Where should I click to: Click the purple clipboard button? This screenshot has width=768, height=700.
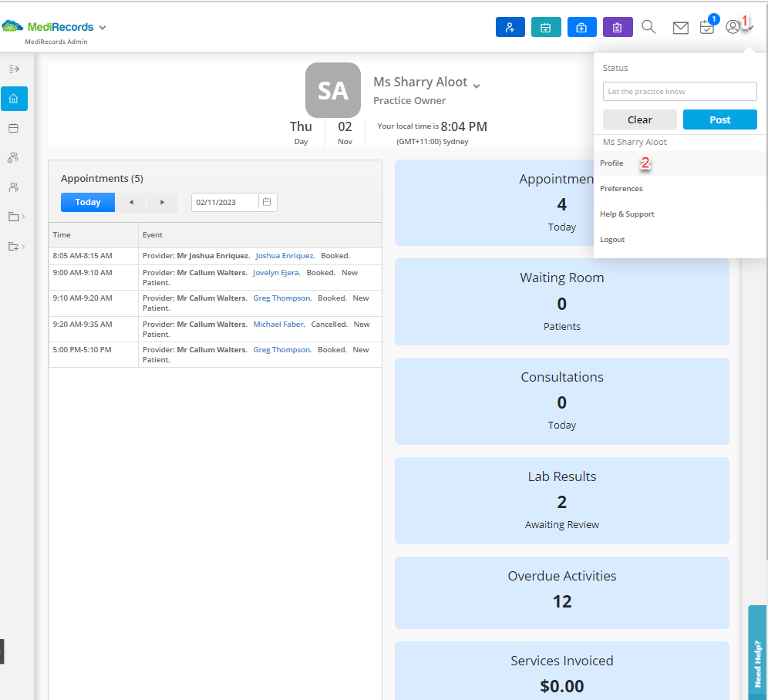618,28
